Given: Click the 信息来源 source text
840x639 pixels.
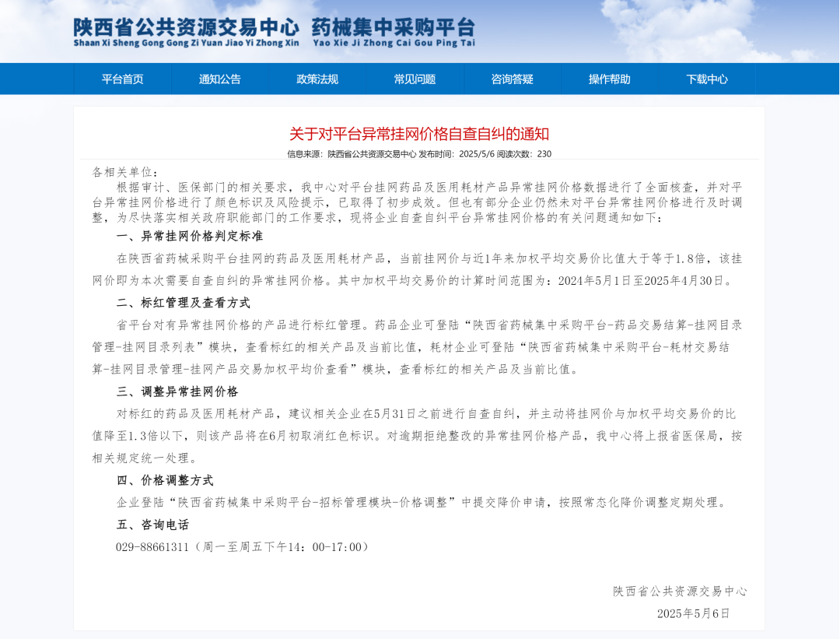Looking at the screenshot, I should [x=352, y=154].
